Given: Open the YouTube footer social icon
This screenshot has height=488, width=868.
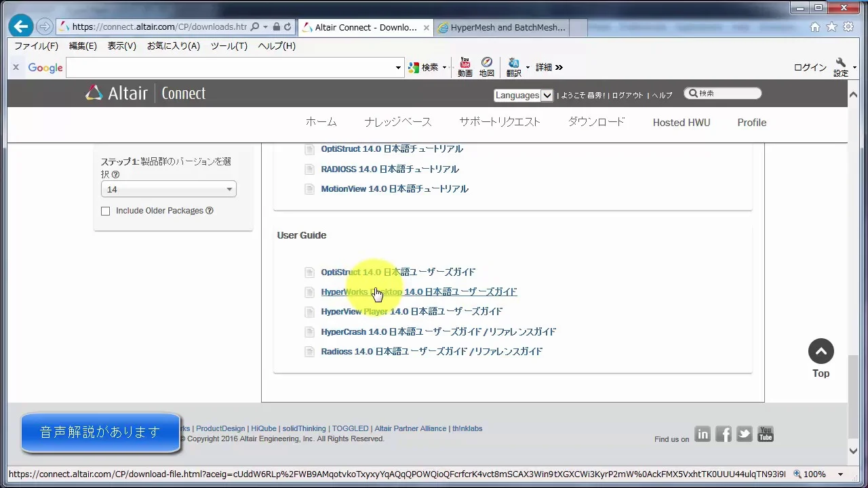Looking at the screenshot, I should coord(766,434).
